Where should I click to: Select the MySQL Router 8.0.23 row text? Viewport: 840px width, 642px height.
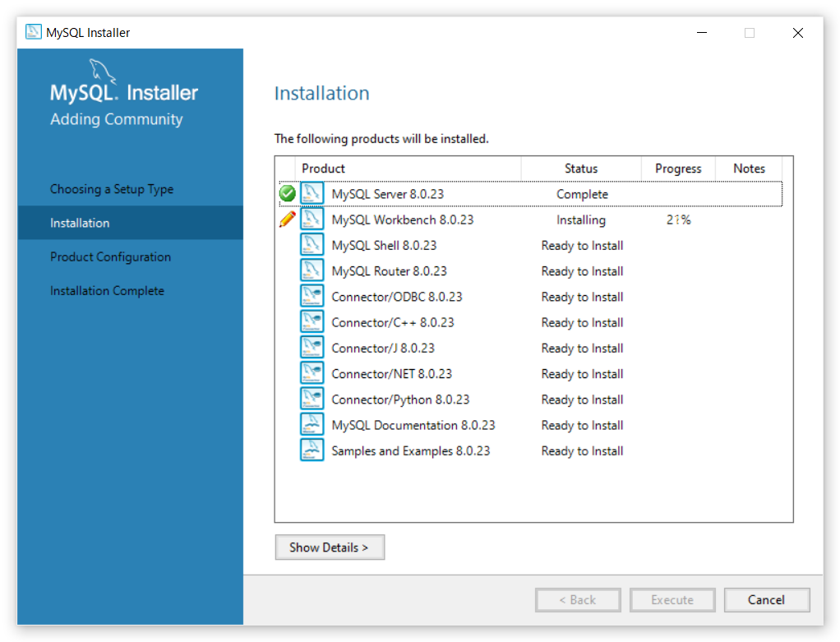tap(389, 271)
